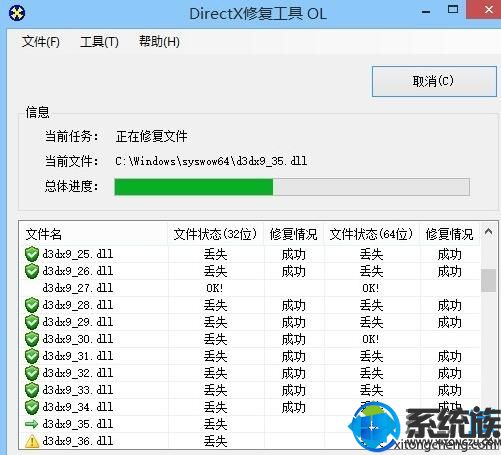Click the overall progress bar
The width and height of the screenshot is (501, 455).
(292, 187)
